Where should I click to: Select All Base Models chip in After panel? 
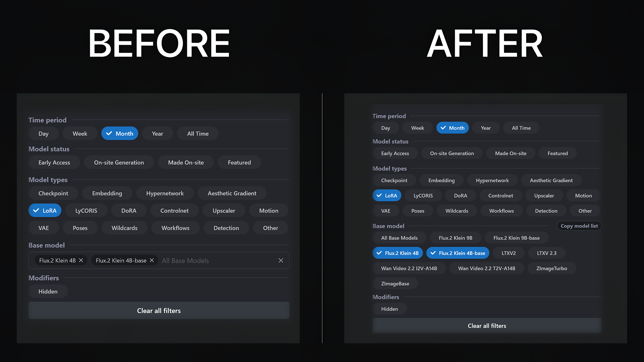click(x=399, y=238)
